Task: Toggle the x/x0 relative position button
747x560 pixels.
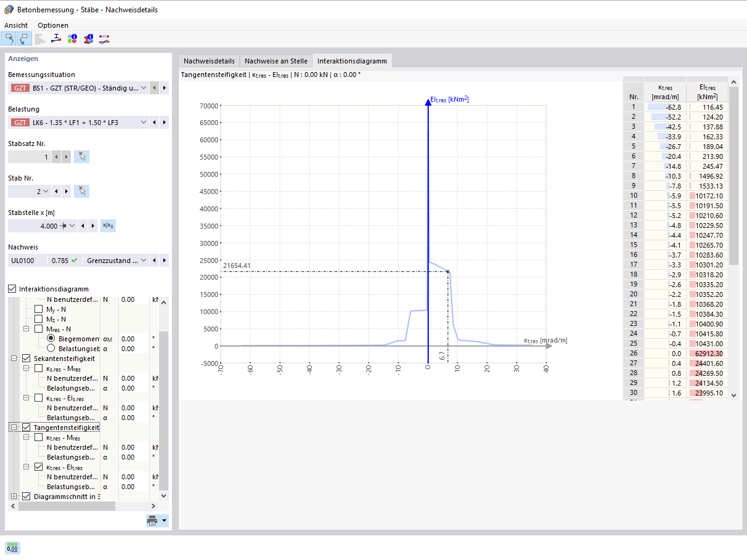Action: click(x=108, y=226)
